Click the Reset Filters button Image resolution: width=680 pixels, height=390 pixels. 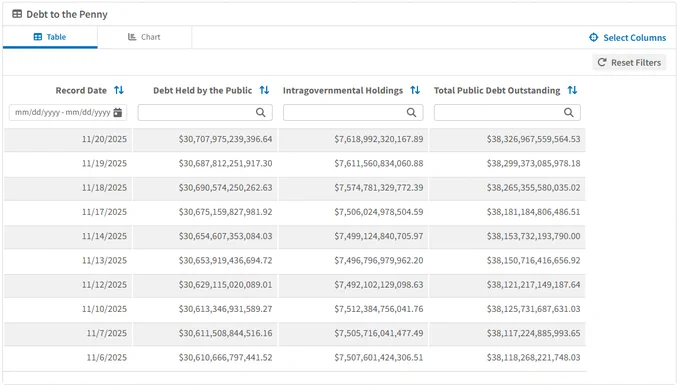pyautogui.click(x=629, y=62)
